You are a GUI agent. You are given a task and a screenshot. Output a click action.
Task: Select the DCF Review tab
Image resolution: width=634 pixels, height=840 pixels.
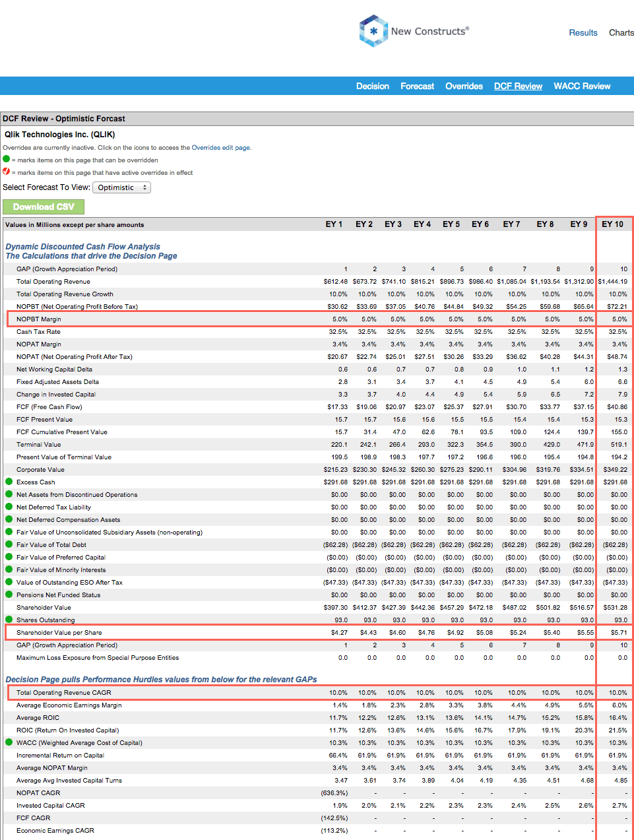pos(518,86)
